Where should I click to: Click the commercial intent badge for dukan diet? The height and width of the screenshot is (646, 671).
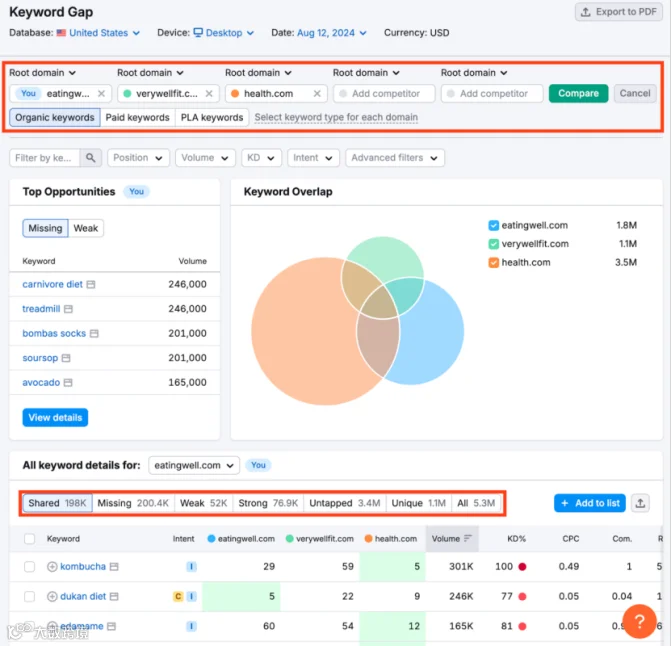(x=178, y=596)
